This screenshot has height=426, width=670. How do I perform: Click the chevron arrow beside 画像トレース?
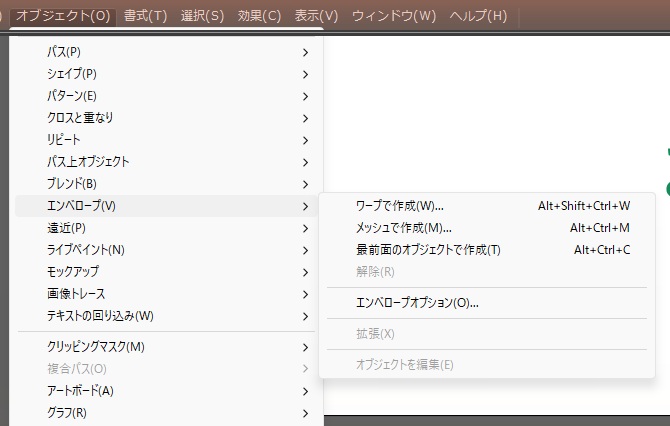coord(305,294)
